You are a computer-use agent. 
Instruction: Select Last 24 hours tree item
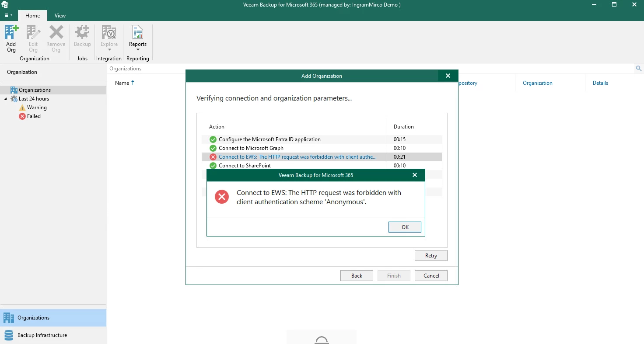pos(34,99)
